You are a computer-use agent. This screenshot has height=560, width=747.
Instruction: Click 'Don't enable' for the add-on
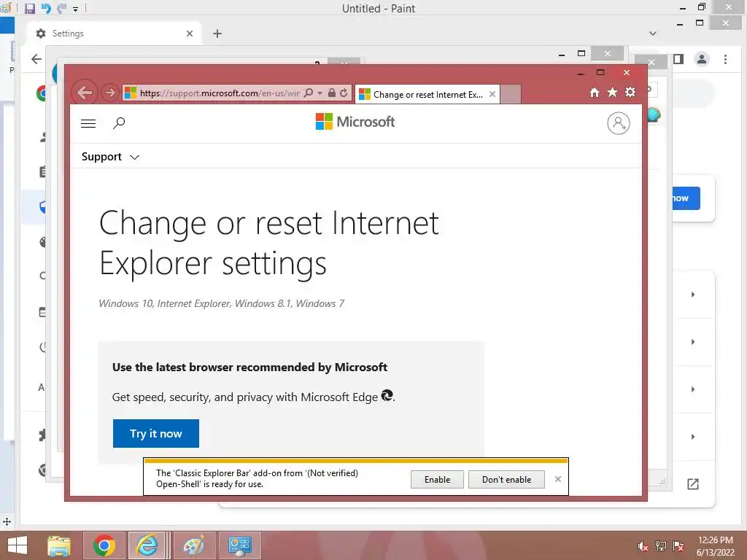(506, 480)
